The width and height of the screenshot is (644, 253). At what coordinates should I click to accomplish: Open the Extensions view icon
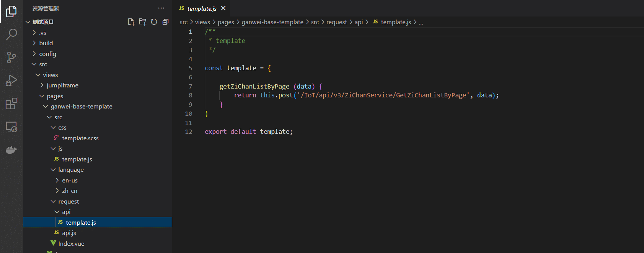(x=11, y=103)
